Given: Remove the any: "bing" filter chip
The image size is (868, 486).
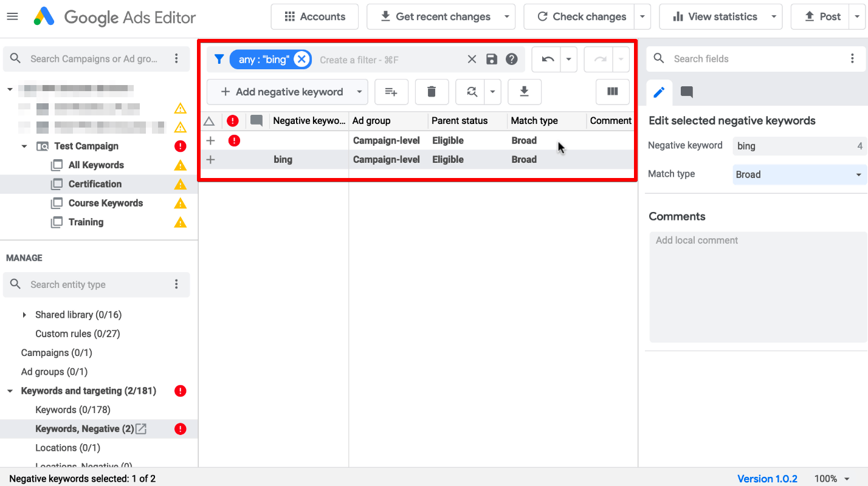Looking at the screenshot, I should [301, 59].
